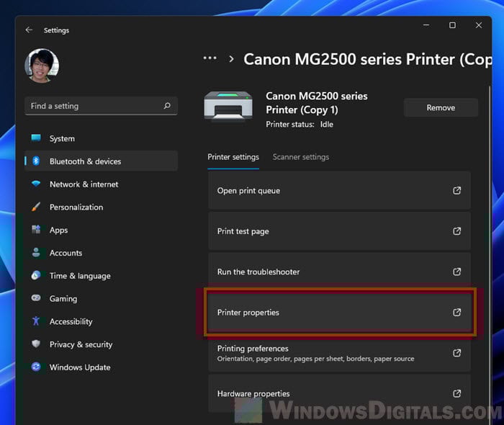Focus the Find a setting search box
Viewport: 504px width, 425px height.
[101, 106]
